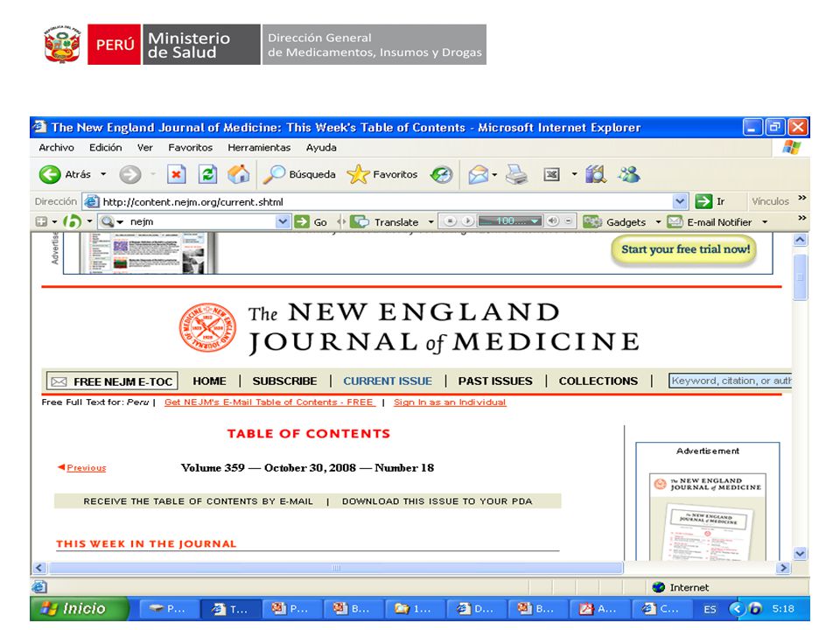The width and height of the screenshot is (840, 630).
Task: Click the toolbar magnifier search icon
Action: (x=107, y=221)
